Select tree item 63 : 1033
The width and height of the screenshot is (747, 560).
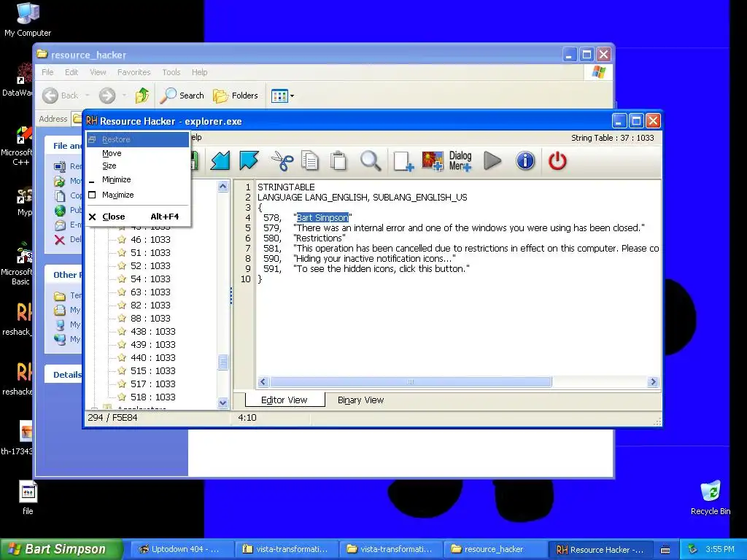point(150,292)
